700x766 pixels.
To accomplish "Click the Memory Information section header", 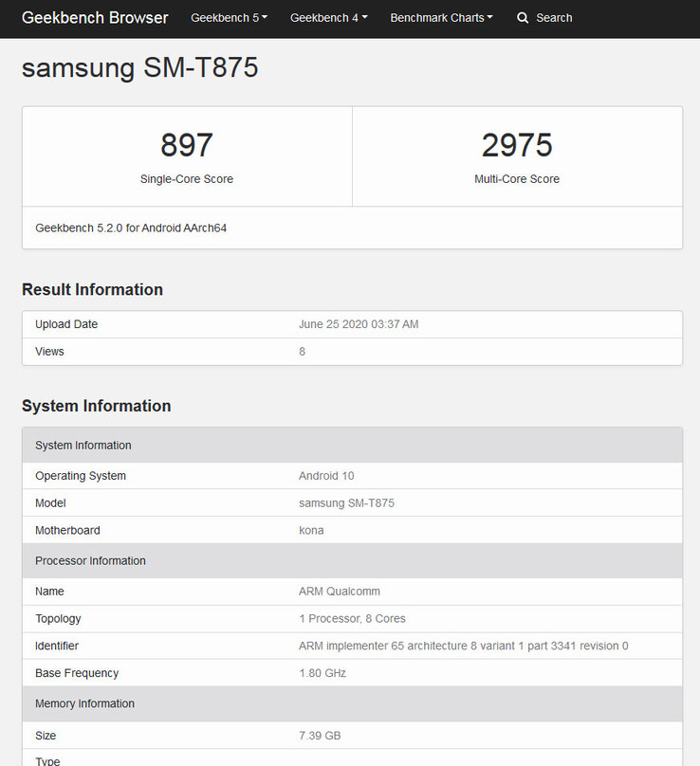I will pyautogui.click(x=84, y=703).
